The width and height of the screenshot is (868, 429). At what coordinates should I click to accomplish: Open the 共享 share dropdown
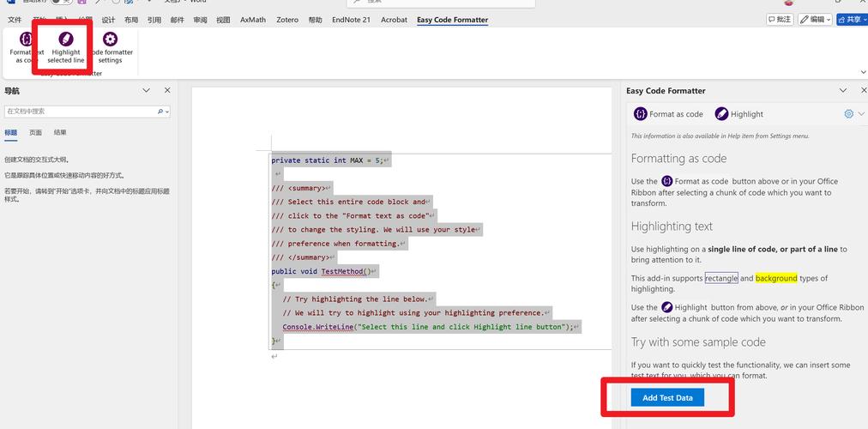[x=852, y=20]
